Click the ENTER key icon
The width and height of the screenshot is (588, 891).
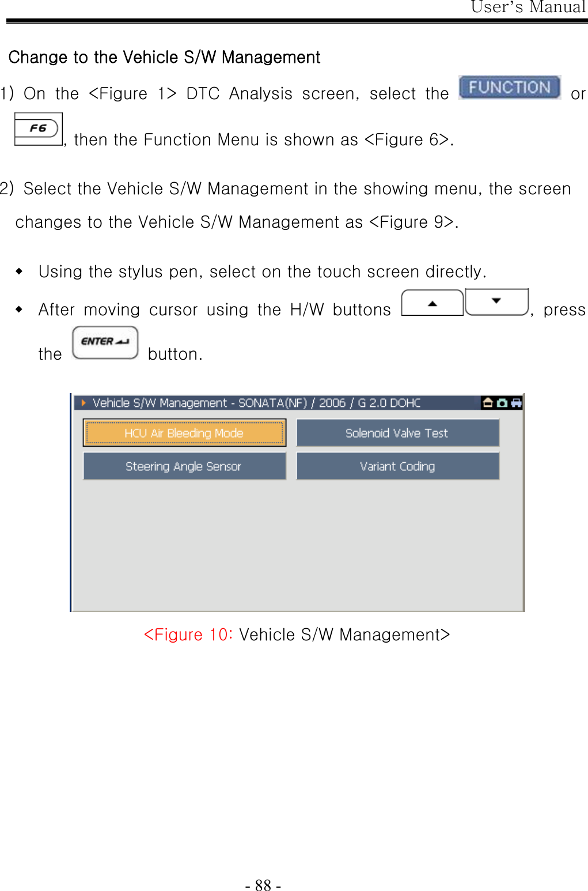pyautogui.click(x=105, y=342)
